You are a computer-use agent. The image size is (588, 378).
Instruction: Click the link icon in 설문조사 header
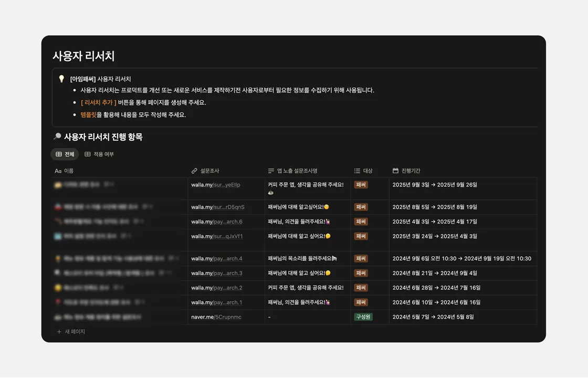(194, 171)
